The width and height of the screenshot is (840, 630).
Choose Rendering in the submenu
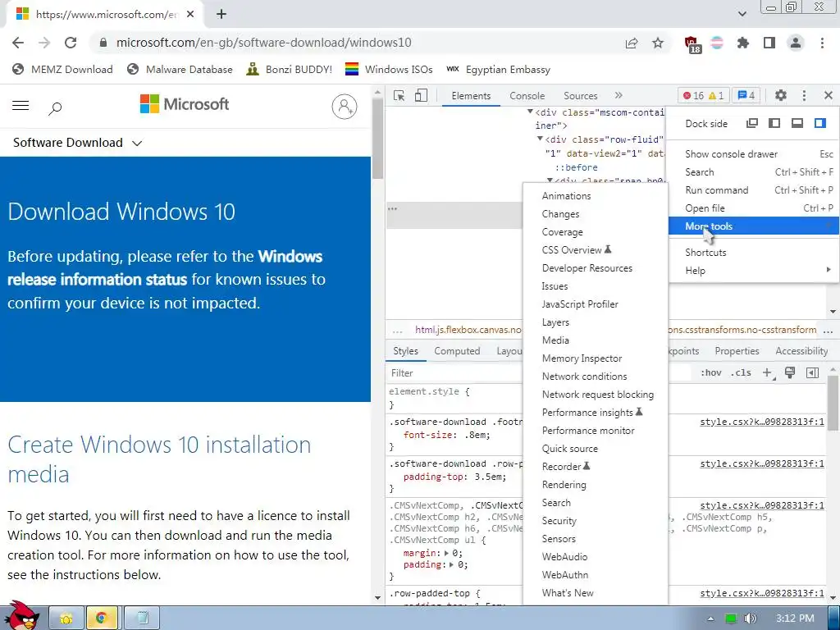(596, 484)
